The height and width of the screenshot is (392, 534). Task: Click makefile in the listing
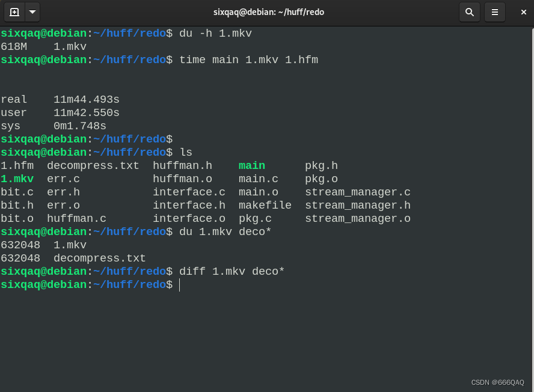pos(265,206)
